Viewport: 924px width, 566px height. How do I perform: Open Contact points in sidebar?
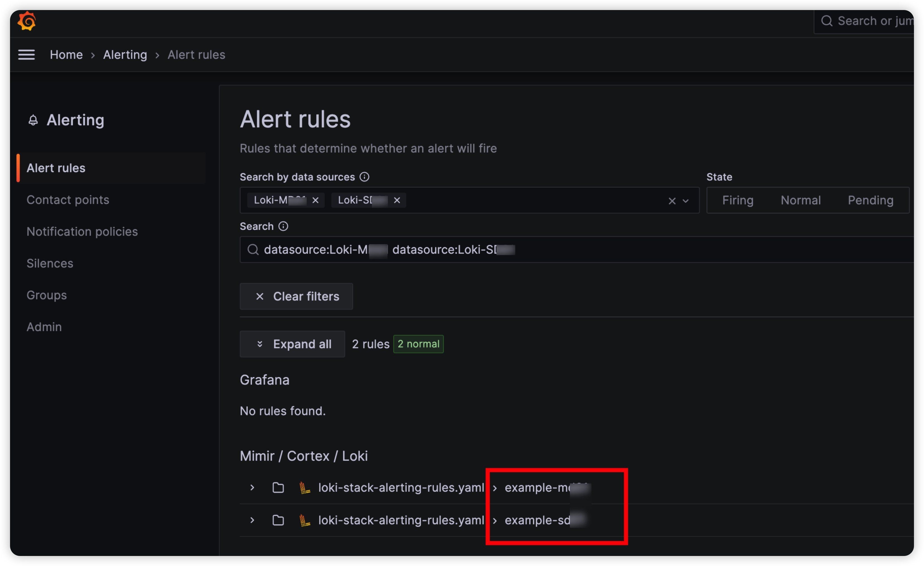tap(68, 200)
